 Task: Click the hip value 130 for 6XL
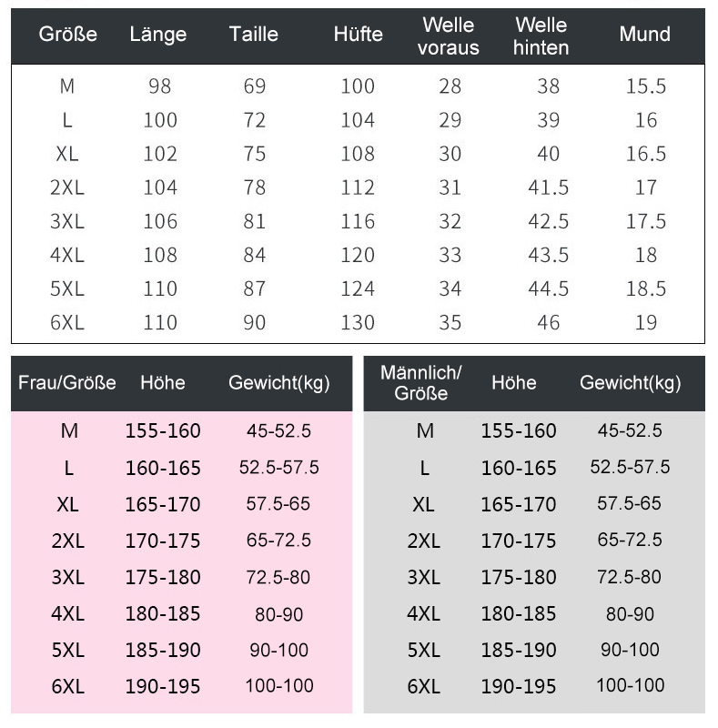(x=358, y=322)
